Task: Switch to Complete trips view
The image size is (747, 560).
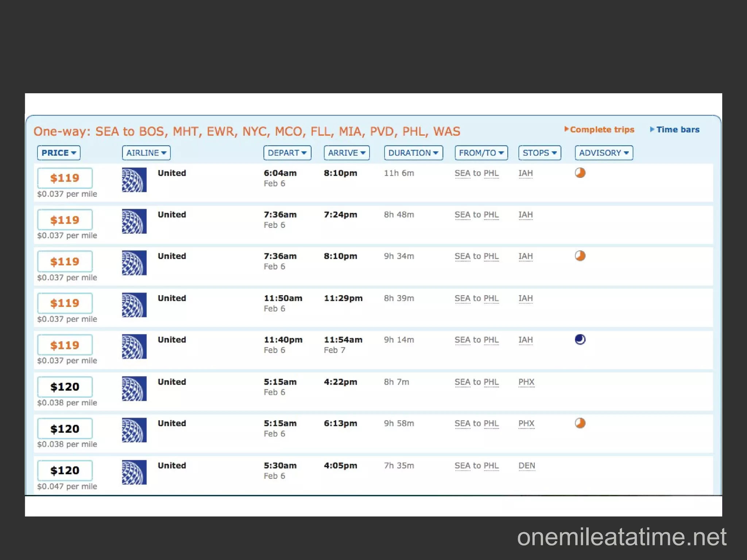Action: pyautogui.click(x=601, y=130)
